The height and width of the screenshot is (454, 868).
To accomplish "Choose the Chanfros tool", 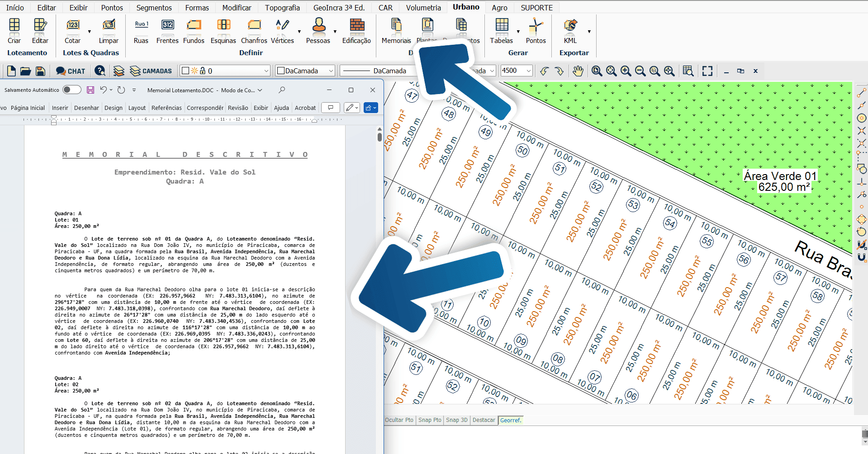I will tap(254, 31).
